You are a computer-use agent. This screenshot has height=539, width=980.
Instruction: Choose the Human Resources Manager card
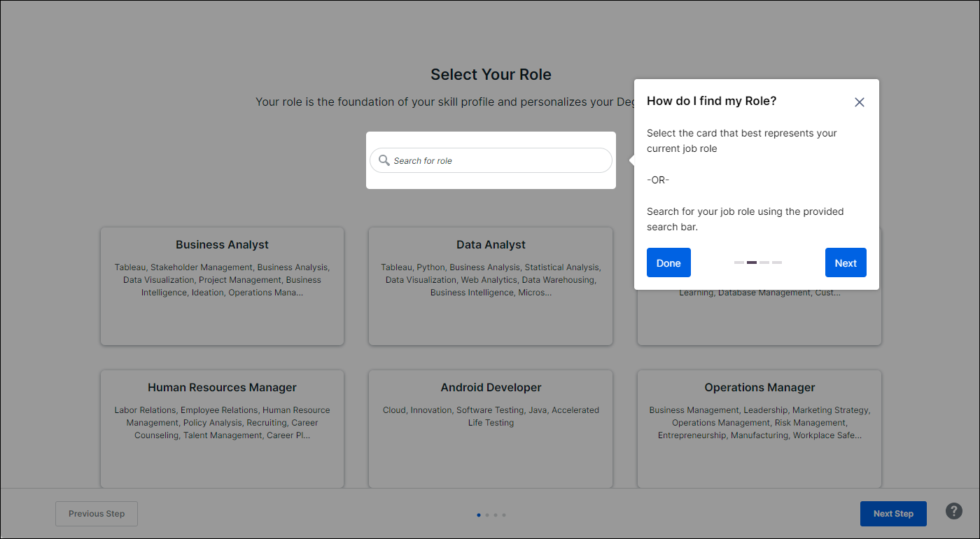[x=222, y=429]
